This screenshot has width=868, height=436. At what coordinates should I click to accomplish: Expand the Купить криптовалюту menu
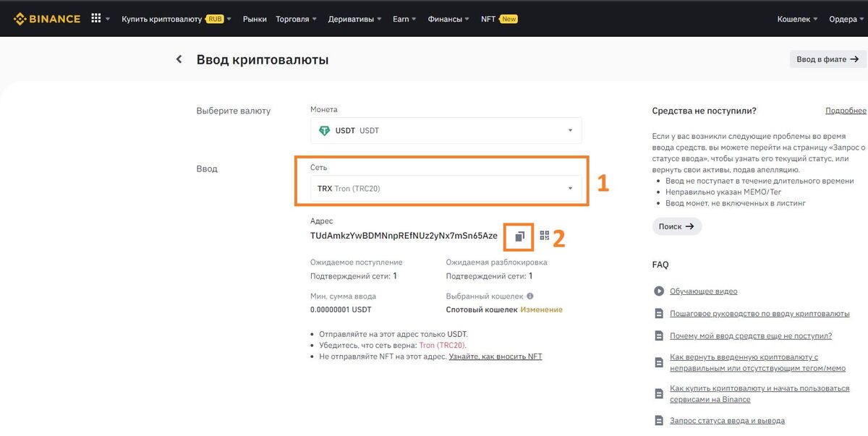[x=176, y=19]
